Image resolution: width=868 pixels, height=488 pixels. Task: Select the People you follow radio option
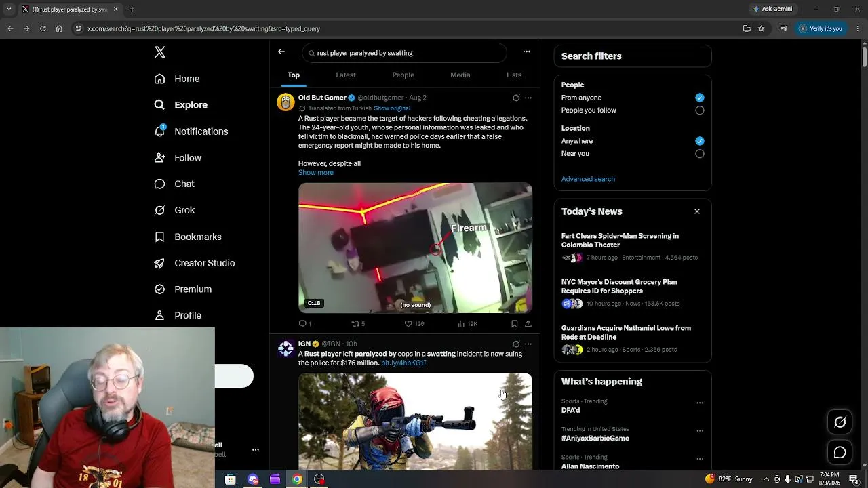click(700, 110)
